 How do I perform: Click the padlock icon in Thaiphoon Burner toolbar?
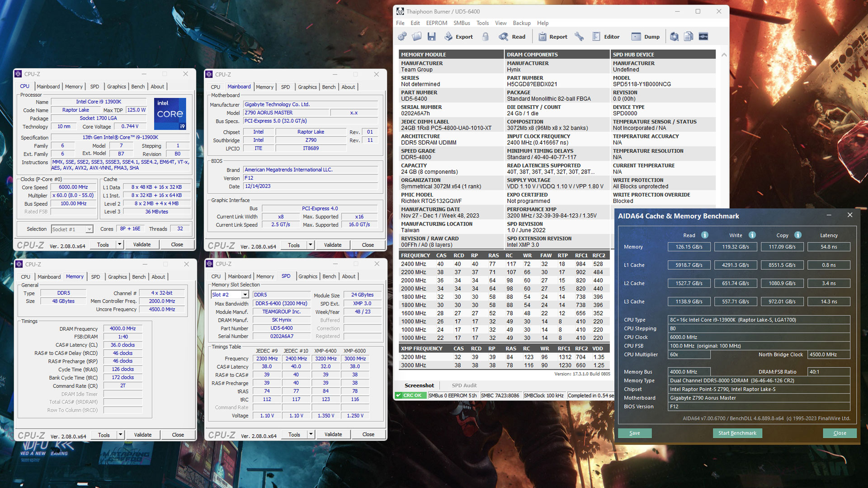tap(486, 37)
